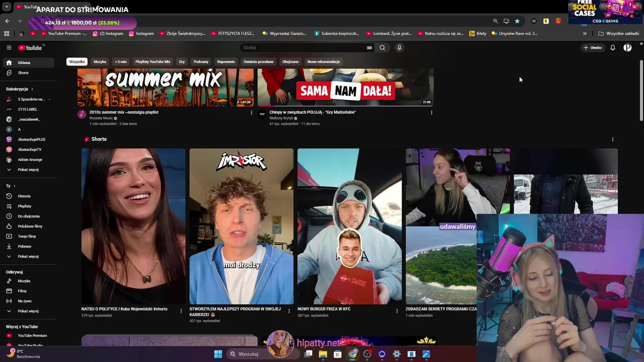Open Twoje filmy in sidebar
Viewport: 644px width, 362px height.
(29, 236)
